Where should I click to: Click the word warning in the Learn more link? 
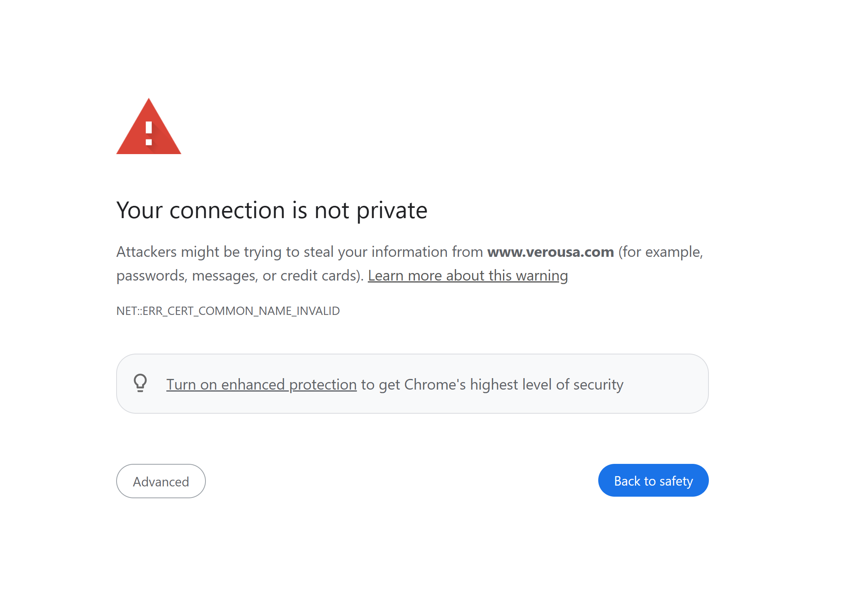coord(542,276)
